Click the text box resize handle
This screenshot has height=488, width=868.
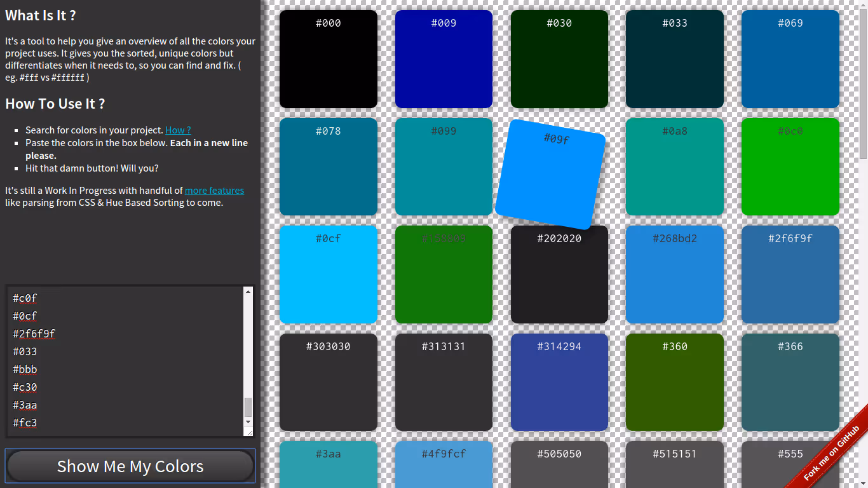coord(248,432)
